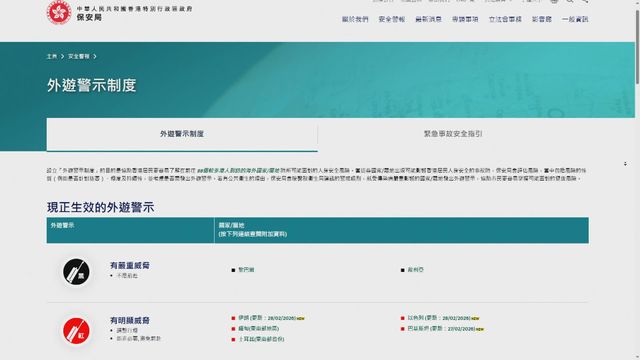The height and width of the screenshot is (360, 640).
Task: Open the 緬甸 red alert link
Action: pos(258,328)
